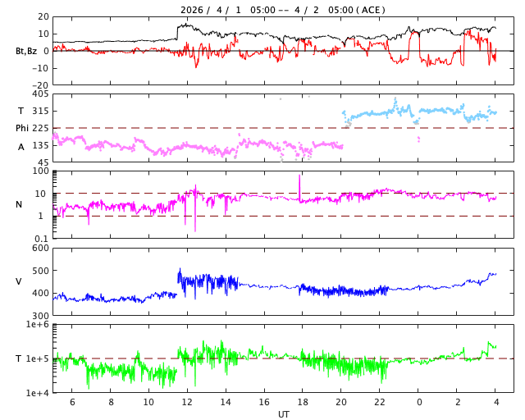The image size is (525, 420).
Task: Click the 1e+6 temperature scale label
Action: click(38, 326)
